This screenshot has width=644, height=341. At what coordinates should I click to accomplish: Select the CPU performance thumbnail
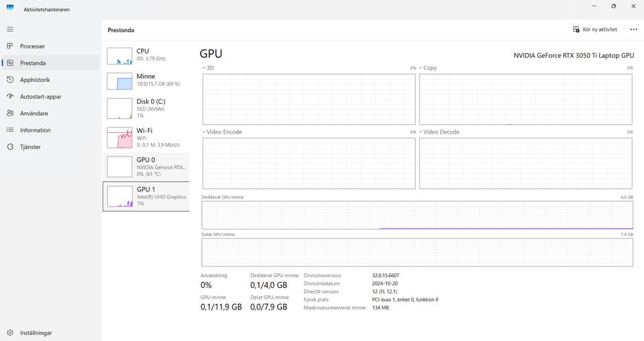pyautogui.click(x=146, y=55)
